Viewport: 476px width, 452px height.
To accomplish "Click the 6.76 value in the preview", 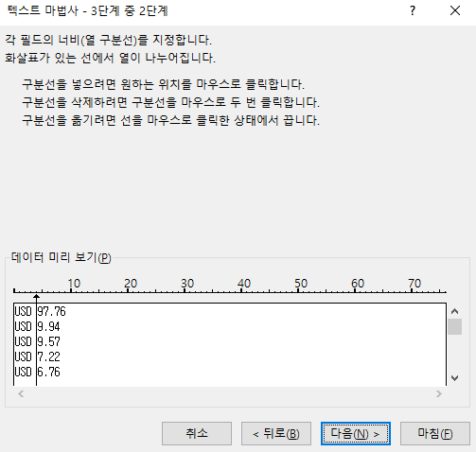I will coord(48,373).
